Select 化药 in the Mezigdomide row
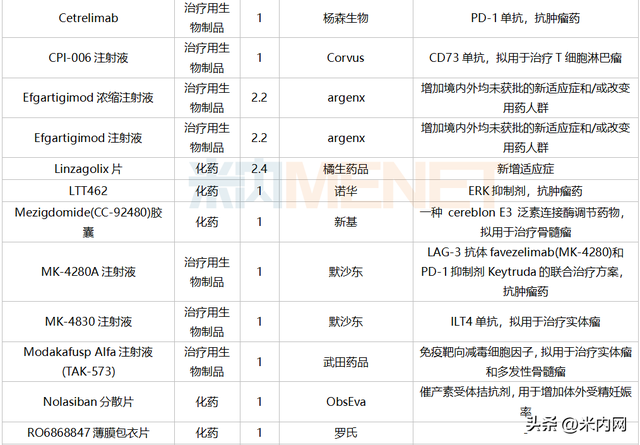This screenshot has height=445, width=640. 207,222
